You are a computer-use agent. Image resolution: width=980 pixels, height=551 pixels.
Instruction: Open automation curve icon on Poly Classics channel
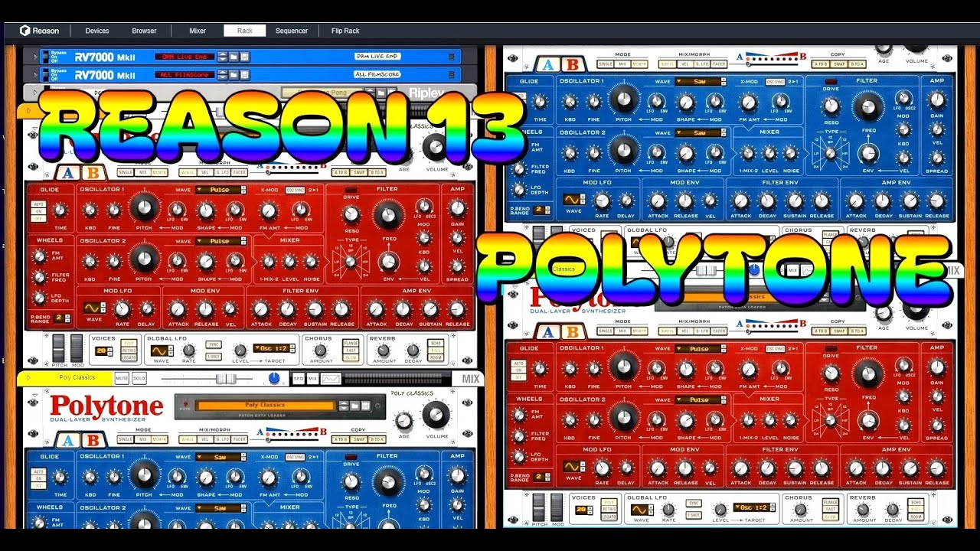click(x=331, y=378)
